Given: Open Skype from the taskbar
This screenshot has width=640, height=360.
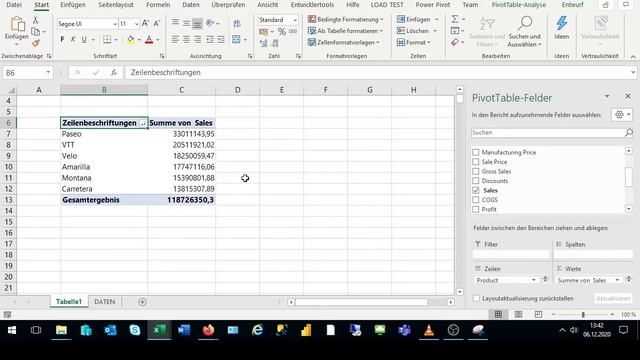Looking at the screenshot, I should (135, 330).
